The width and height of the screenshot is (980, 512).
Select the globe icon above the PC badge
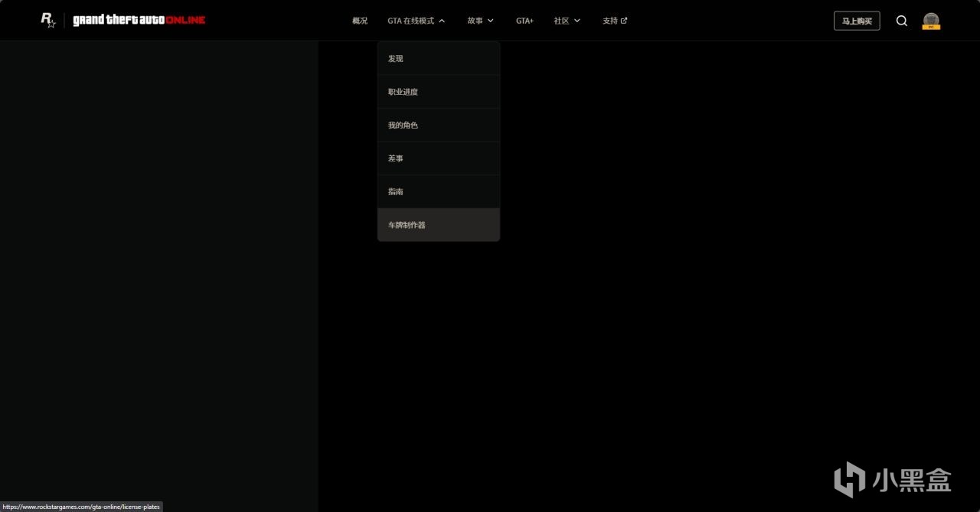pyautogui.click(x=931, y=18)
